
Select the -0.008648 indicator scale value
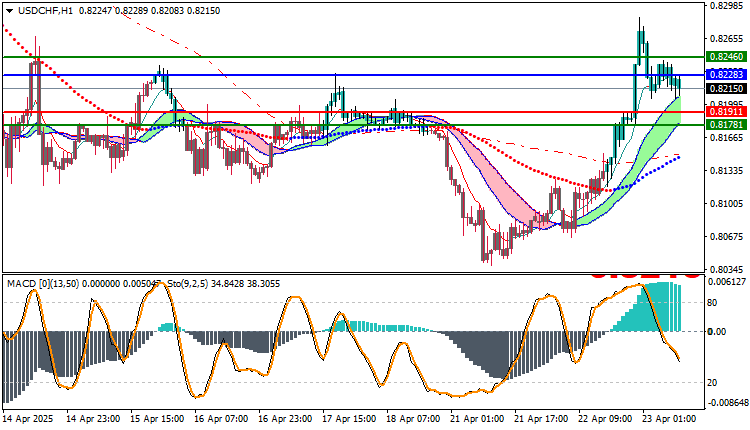727,403
